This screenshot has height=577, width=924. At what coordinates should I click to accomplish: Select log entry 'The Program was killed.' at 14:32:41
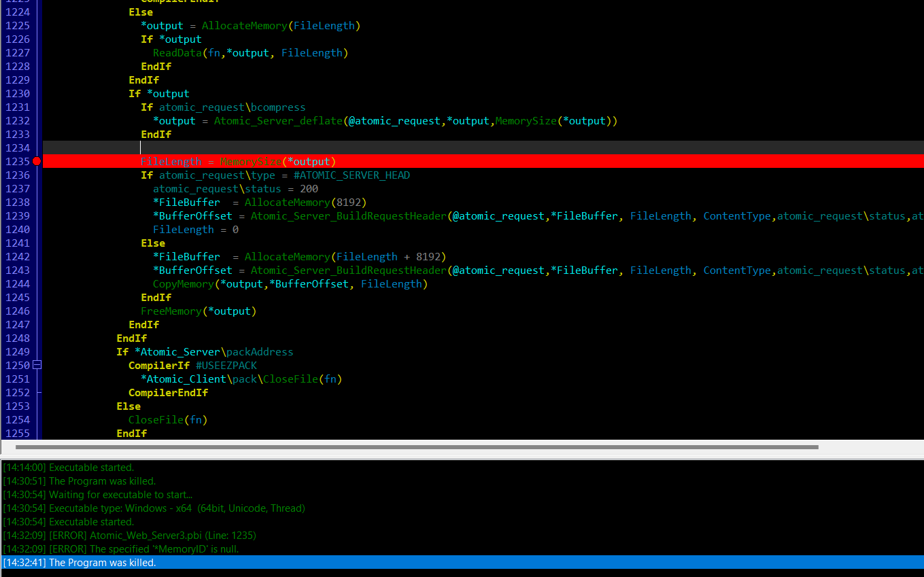tap(462, 563)
